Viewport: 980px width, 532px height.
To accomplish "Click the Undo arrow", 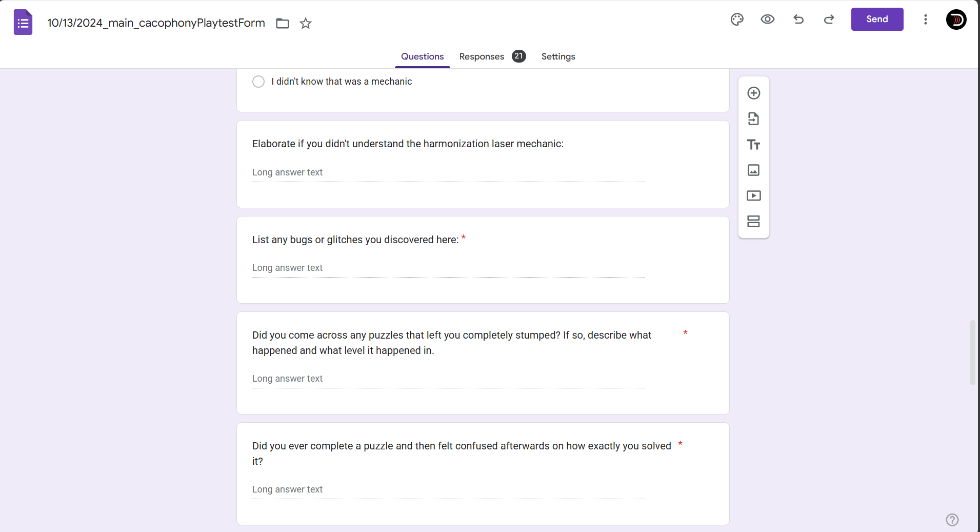I will point(798,19).
